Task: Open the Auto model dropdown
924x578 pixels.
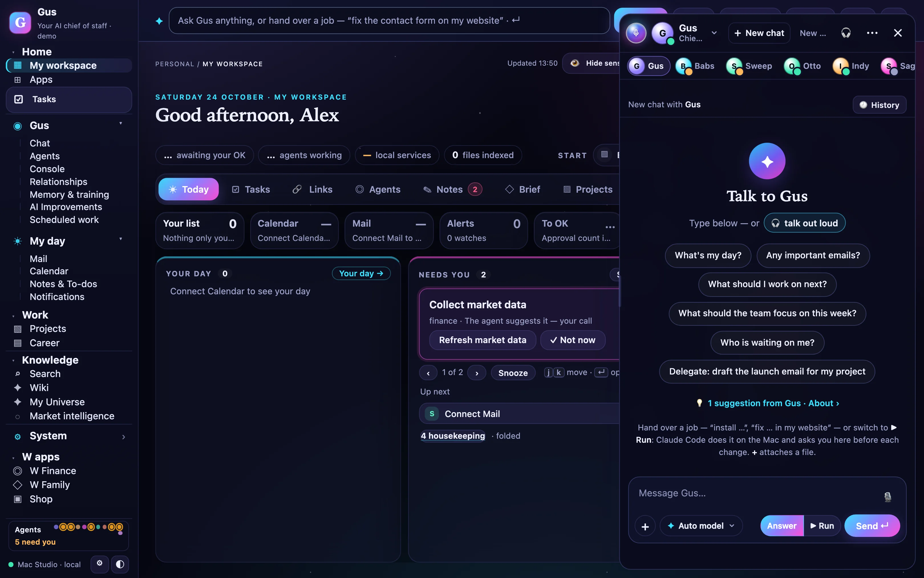Action: point(701,526)
